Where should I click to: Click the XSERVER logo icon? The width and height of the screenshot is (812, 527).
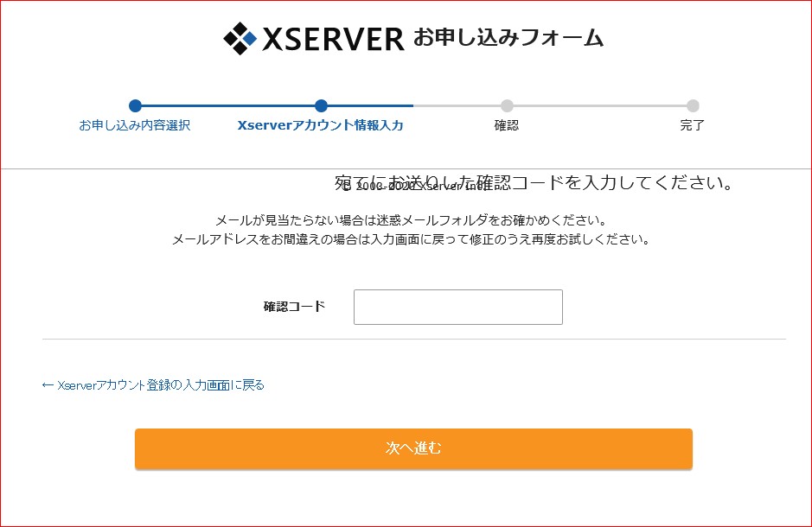[240, 38]
